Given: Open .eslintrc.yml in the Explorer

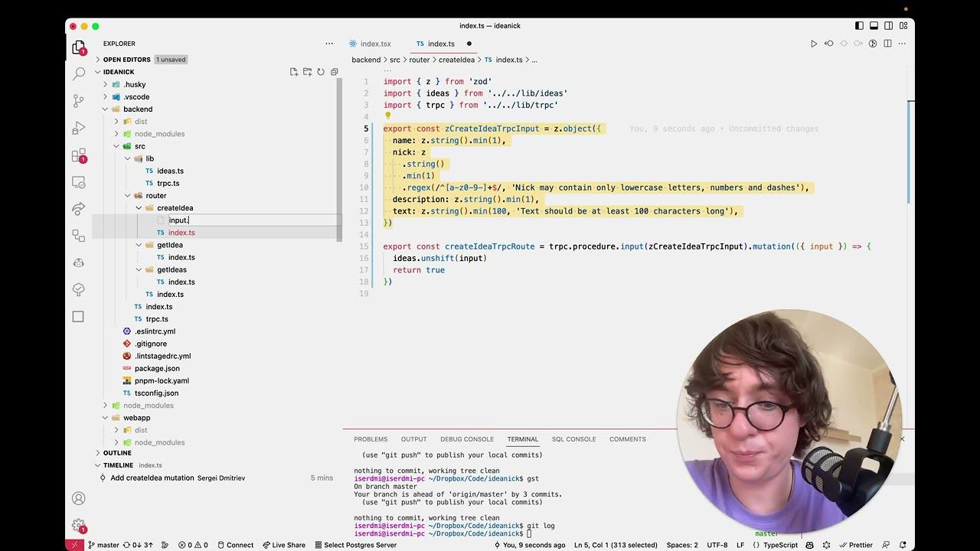Looking at the screenshot, I should pos(155,331).
